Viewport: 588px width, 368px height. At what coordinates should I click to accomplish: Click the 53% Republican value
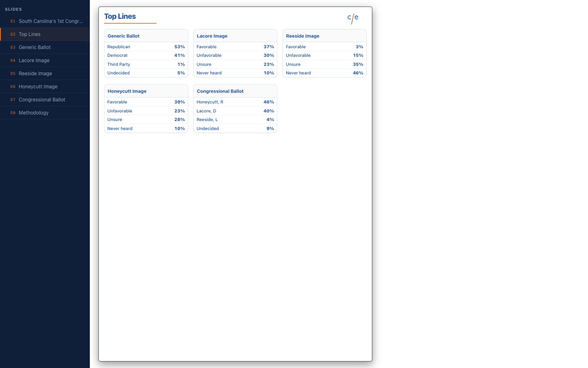(x=180, y=47)
